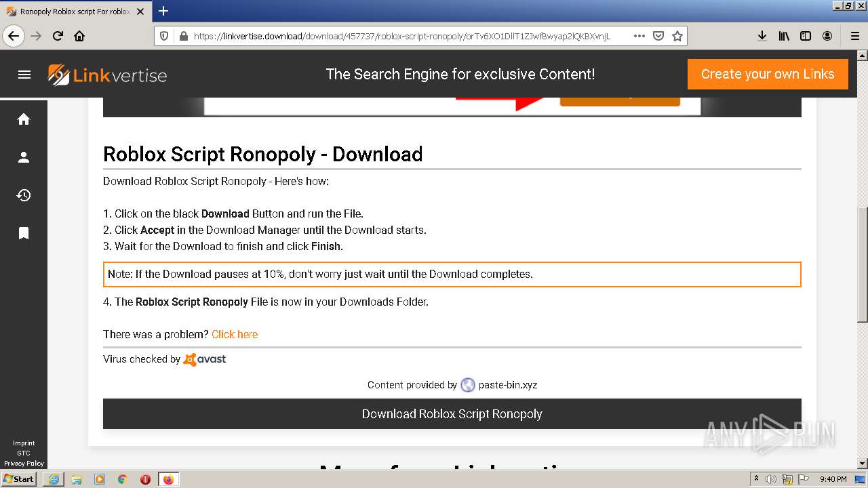This screenshot has width=868, height=488.
Task: Open Firefox application menu
Action: pos(854,36)
